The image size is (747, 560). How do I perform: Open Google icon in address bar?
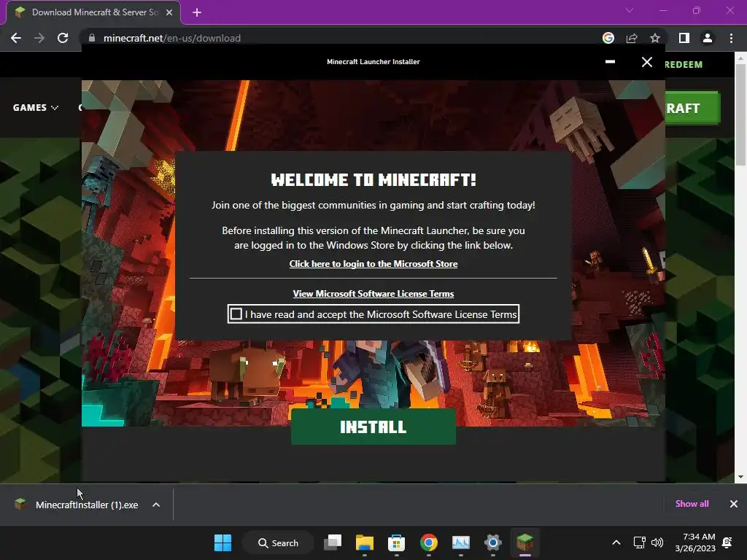(x=608, y=38)
